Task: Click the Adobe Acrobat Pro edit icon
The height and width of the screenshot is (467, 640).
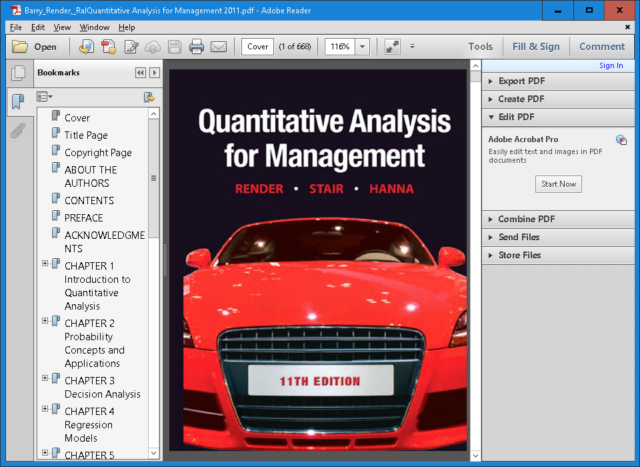Action: click(x=621, y=140)
